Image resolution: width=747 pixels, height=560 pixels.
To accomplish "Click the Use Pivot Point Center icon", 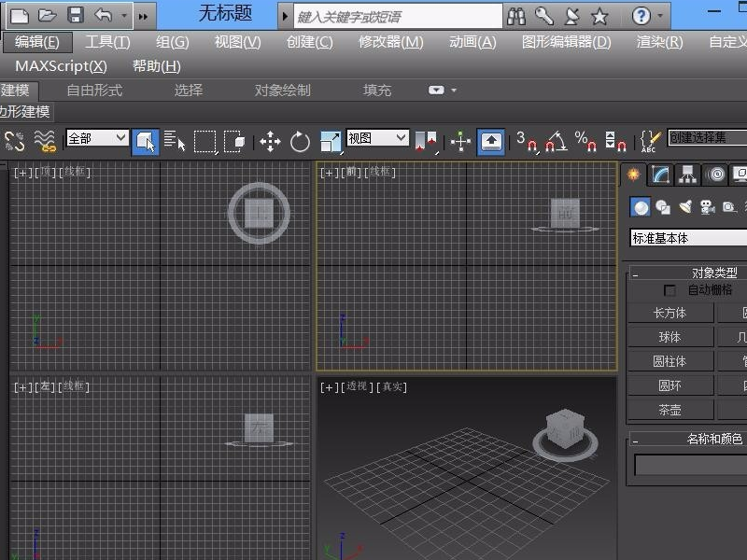I will (x=426, y=142).
